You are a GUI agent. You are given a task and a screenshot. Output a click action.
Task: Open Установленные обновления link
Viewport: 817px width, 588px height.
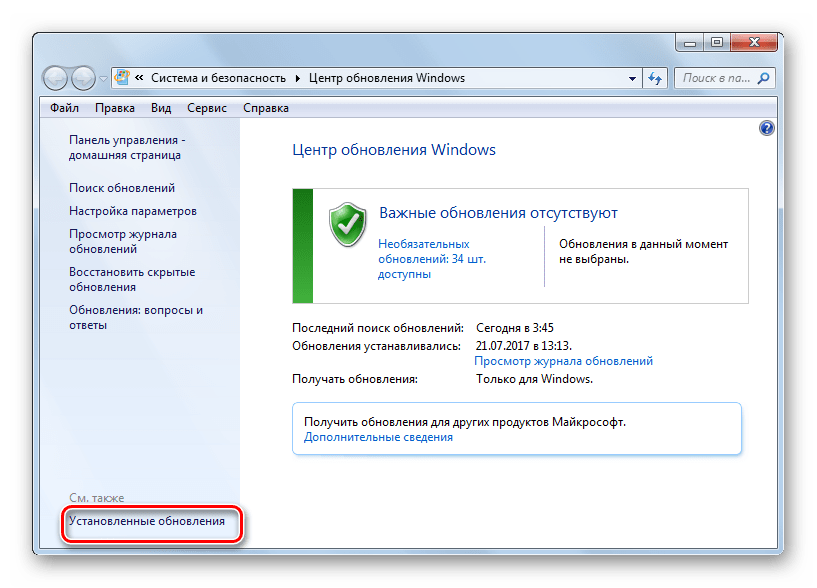point(147,521)
